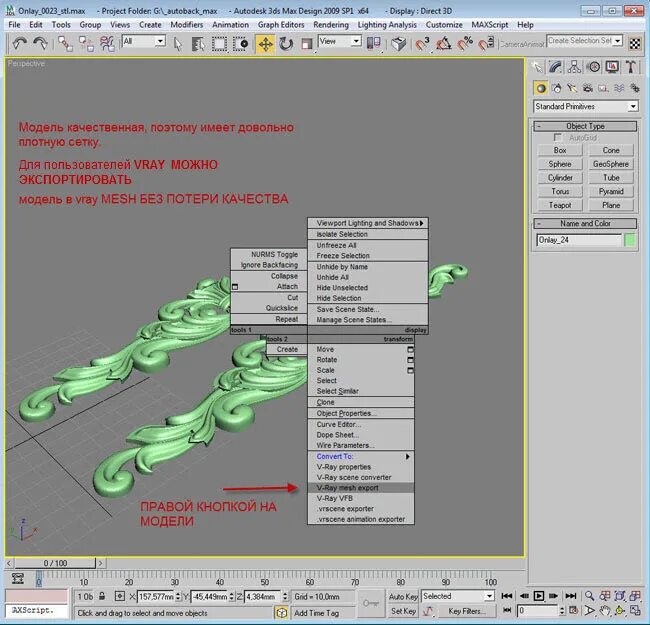The width and height of the screenshot is (650, 625).
Task: Open the Key Filters dialog button
Action: [467, 611]
